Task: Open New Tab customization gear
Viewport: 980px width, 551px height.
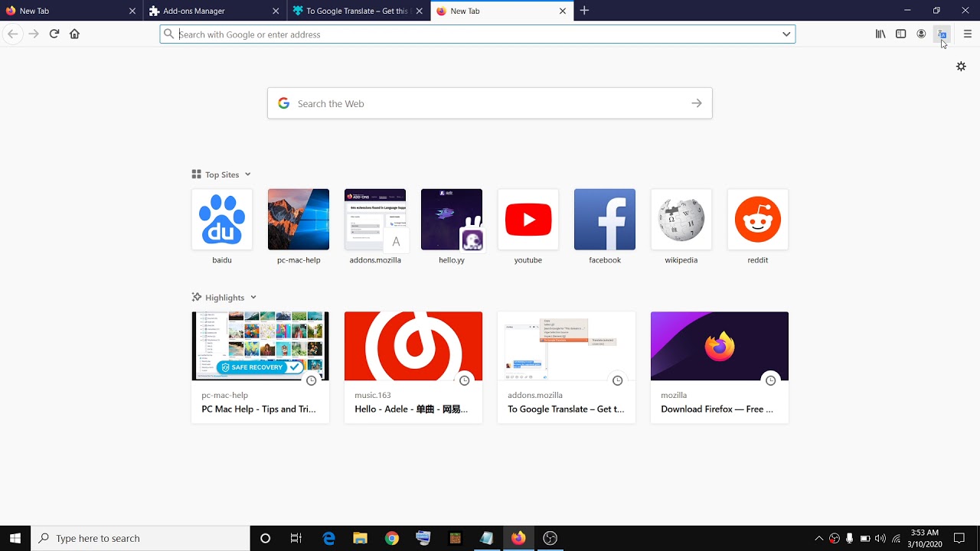Action: click(x=961, y=67)
